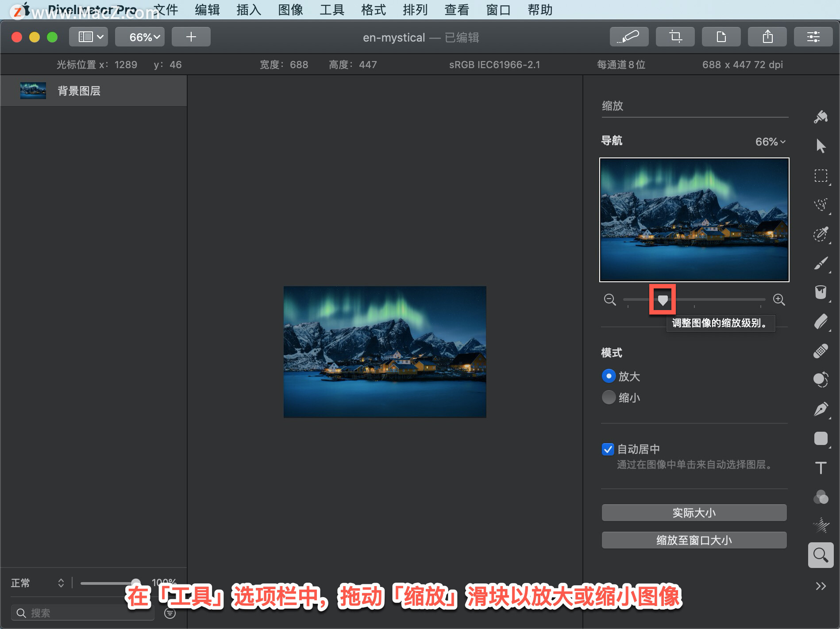Click the document title en-mystical

coord(394,38)
